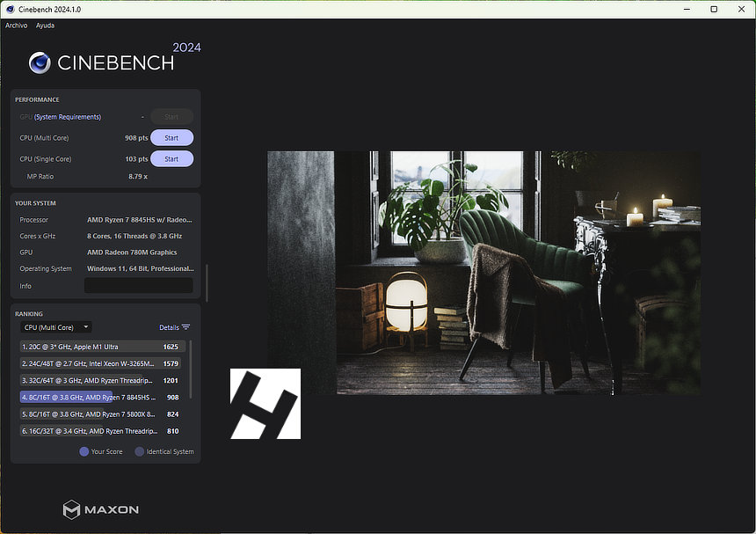
Task: Open GPU System Requirements link
Action: tap(68, 117)
